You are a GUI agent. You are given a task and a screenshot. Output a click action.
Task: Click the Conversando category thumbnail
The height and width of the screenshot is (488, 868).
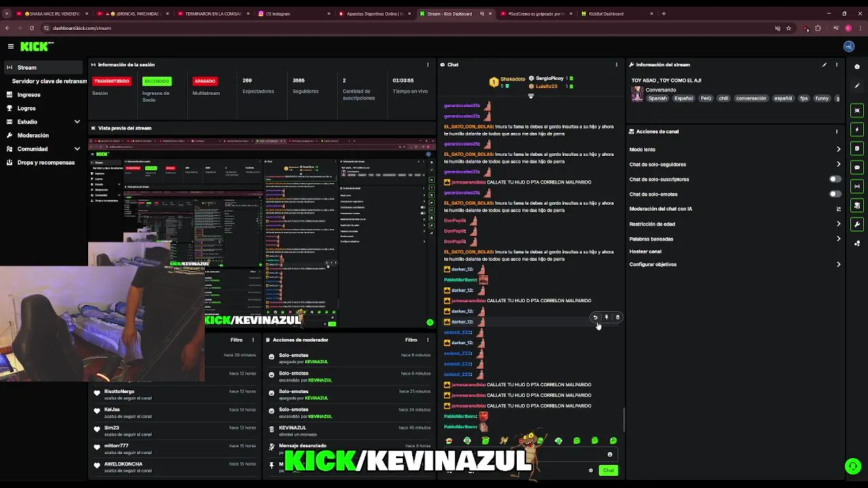point(637,95)
